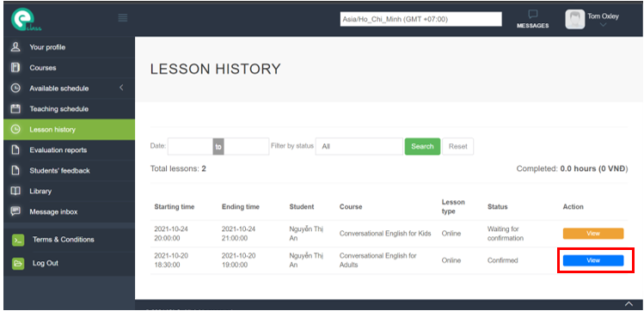This screenshot has height=311, width=644.
Task: Click Conversational English for Adults course cell
Action: point(377,260)
